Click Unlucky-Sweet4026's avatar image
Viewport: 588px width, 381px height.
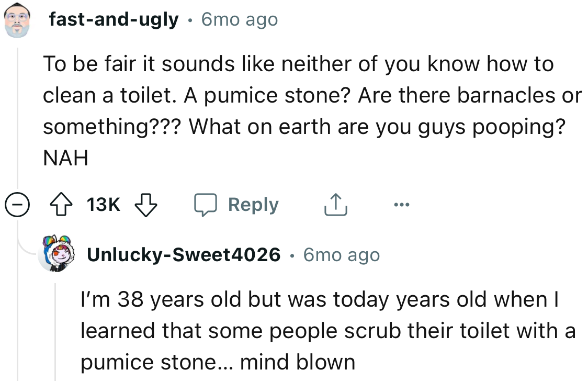point(57,255)
